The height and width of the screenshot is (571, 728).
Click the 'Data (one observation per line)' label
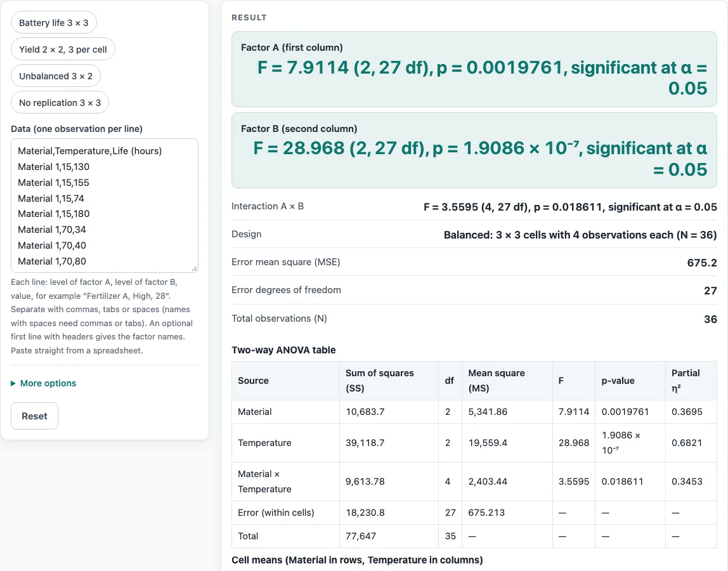tap(77, 129)
